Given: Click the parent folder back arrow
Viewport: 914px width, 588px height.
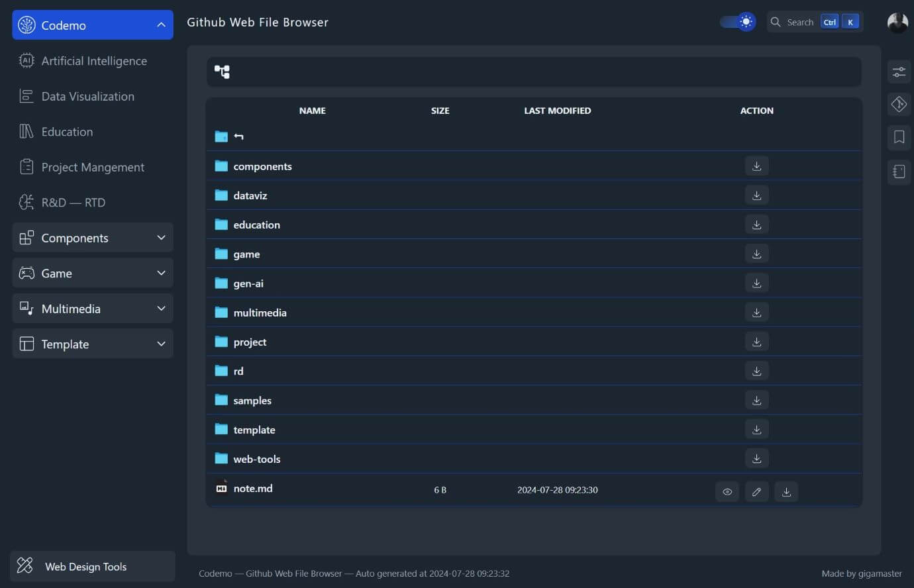Looking at the screenshot, I should click(x=238, y=136).
